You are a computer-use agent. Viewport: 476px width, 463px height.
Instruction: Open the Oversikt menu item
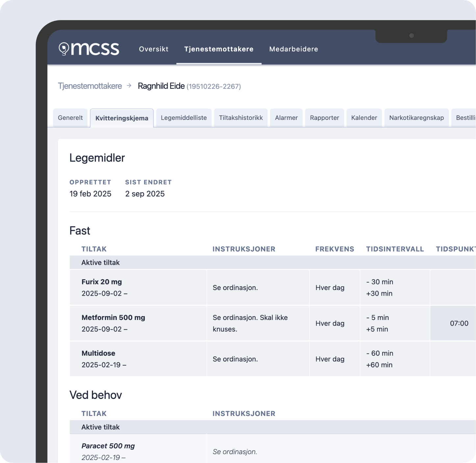point(154,49)
